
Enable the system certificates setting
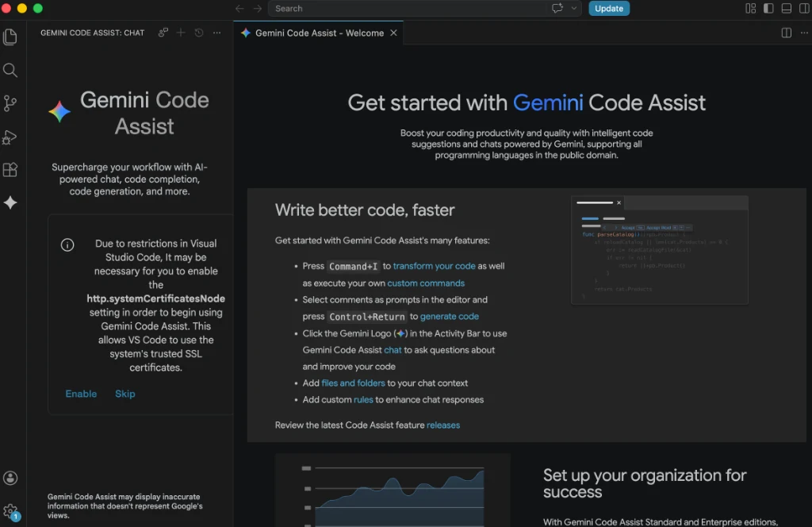tap(81, 394)
